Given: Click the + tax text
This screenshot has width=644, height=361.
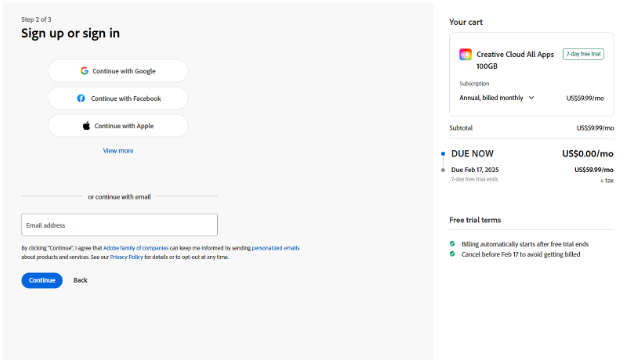Looking at the screenshot, I should pos(607,180).
